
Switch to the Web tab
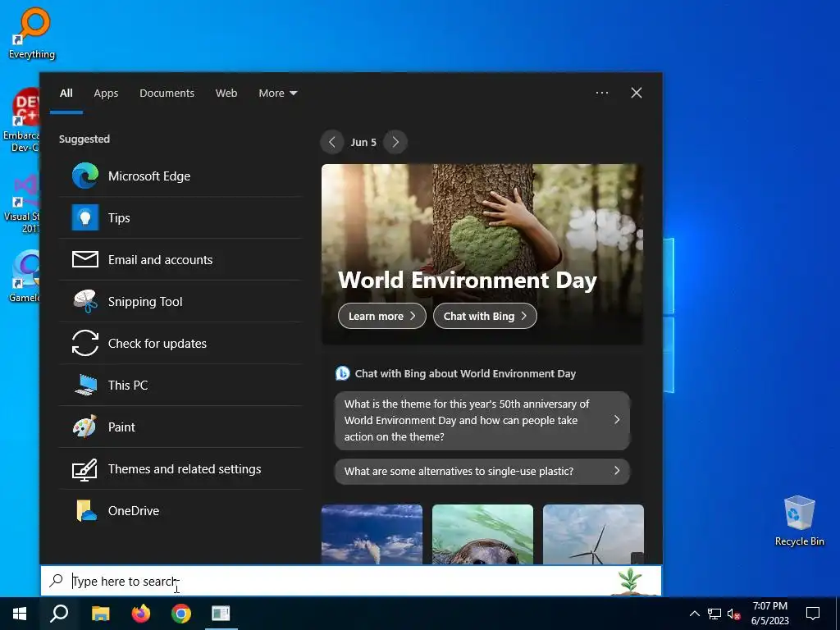tap(226, 94)
